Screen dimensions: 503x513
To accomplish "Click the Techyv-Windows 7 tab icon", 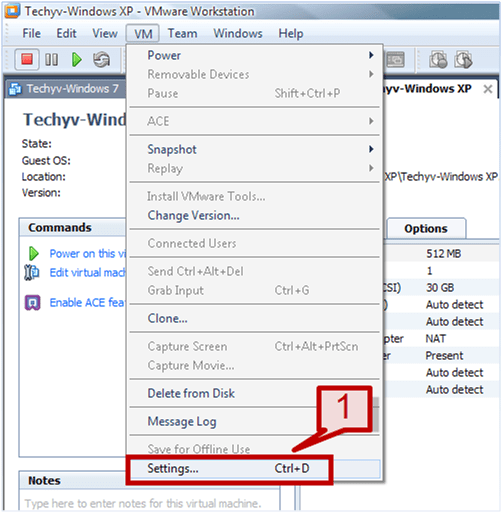I will (15, 89).
